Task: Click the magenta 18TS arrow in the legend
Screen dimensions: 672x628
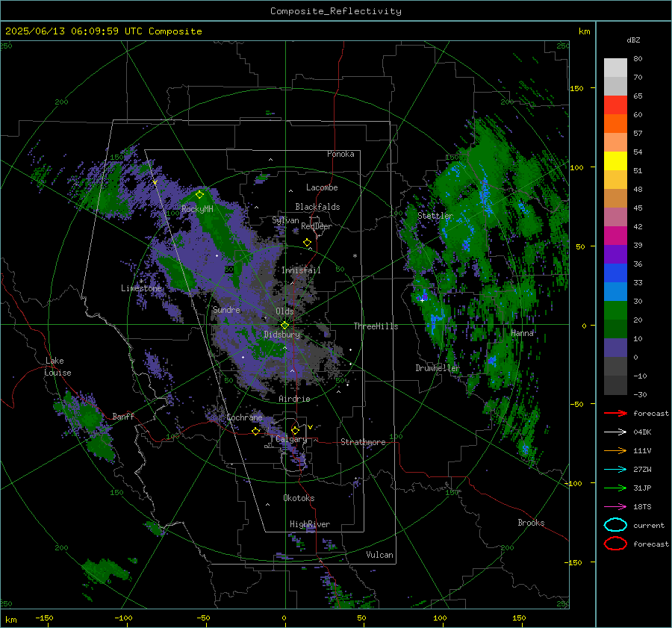Action: [615, 507]
